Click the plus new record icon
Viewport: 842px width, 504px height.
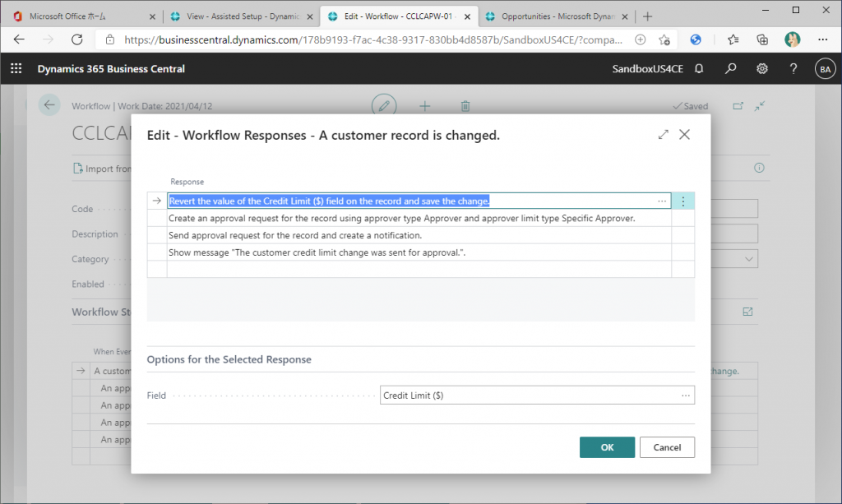click(425, 106)
